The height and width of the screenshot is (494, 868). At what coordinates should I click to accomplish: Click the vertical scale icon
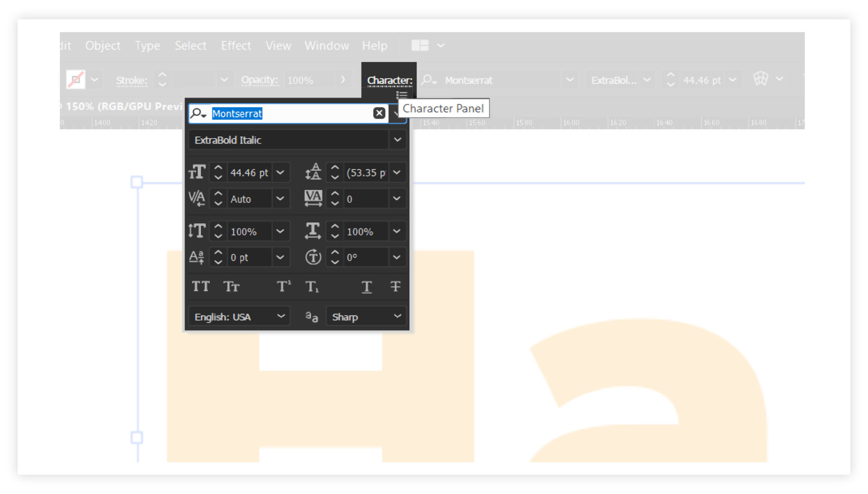(x=197, y=231)
